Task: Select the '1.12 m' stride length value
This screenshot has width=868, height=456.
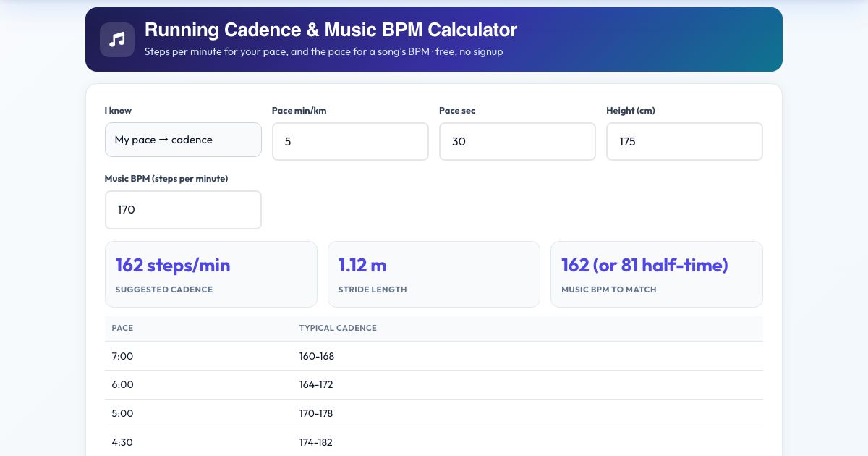Action: click(362, 265)
